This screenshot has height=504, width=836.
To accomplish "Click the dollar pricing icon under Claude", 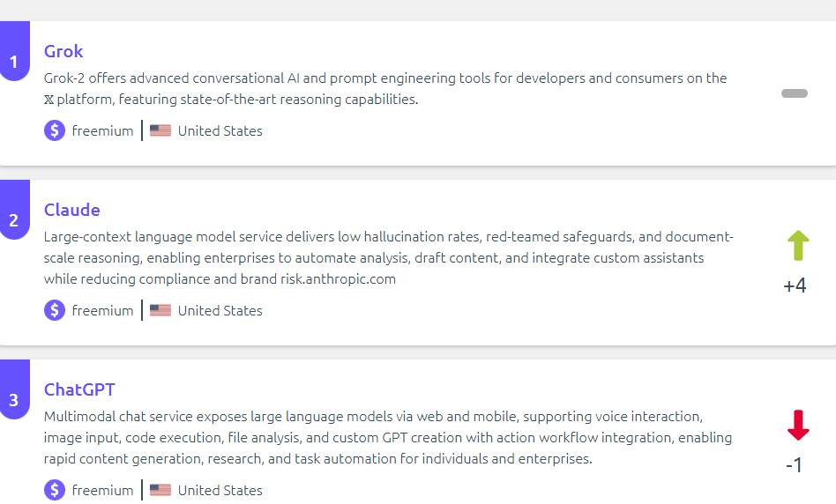I will [55, 310].
